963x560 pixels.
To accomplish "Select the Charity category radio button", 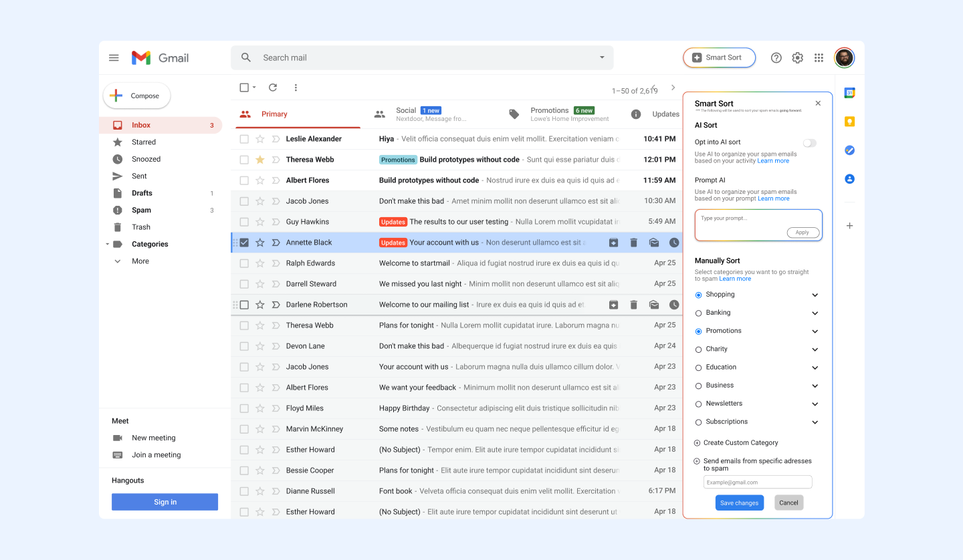I will click(x=699, y=349).
